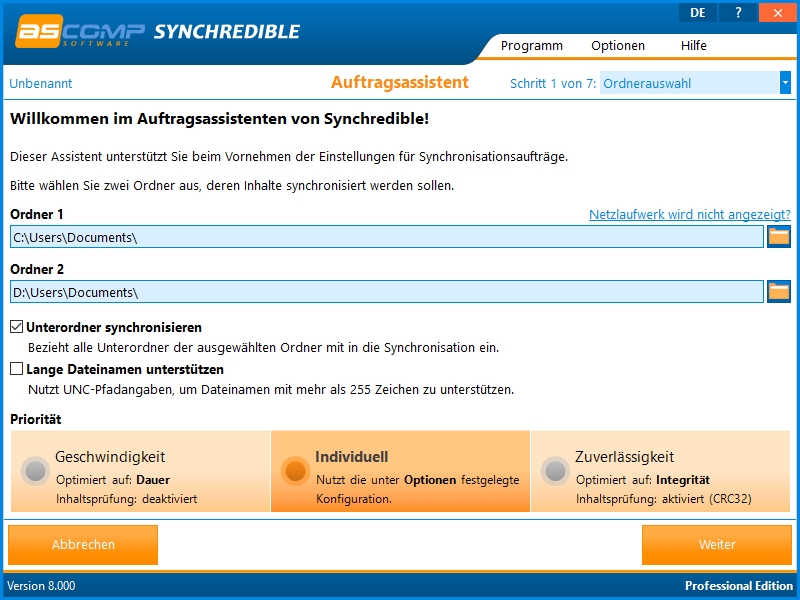800x600 pixels.
Task: Browse for Ordner 1 folder icon
Action: pyautogui.click(x=779, y=237)
